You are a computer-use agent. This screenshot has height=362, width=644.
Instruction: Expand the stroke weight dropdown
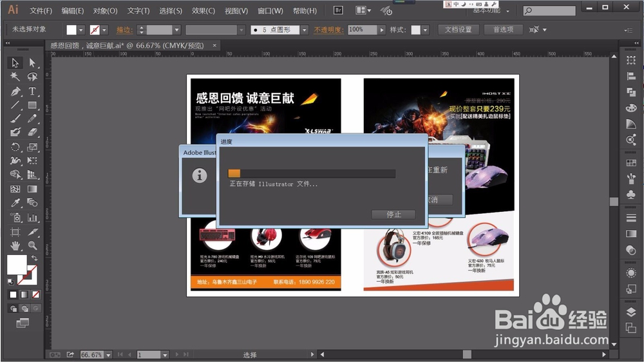pyautogui.click(x=177, y=30)
